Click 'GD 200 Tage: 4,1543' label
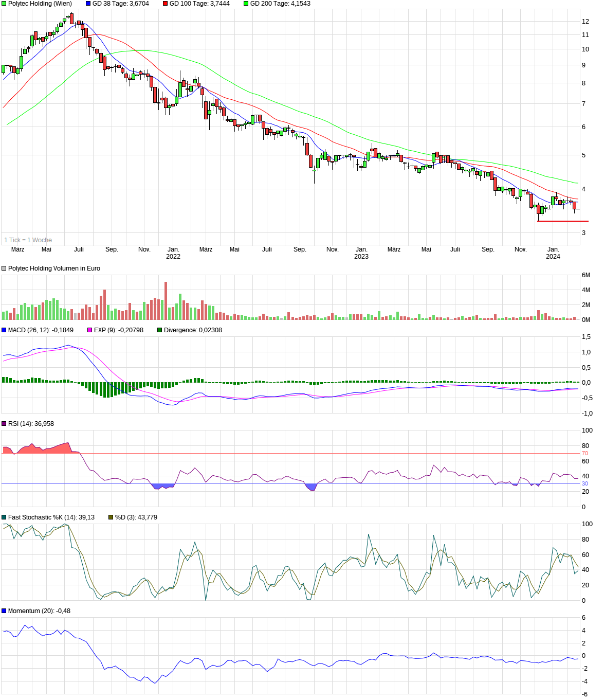The height and width of the screenshot is (700, 604). point(281,4)
